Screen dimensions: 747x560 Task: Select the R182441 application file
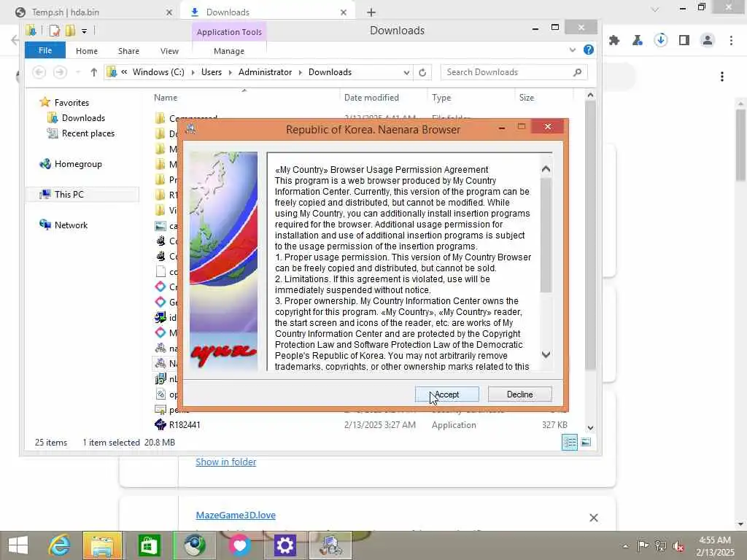tap(185, 425)
